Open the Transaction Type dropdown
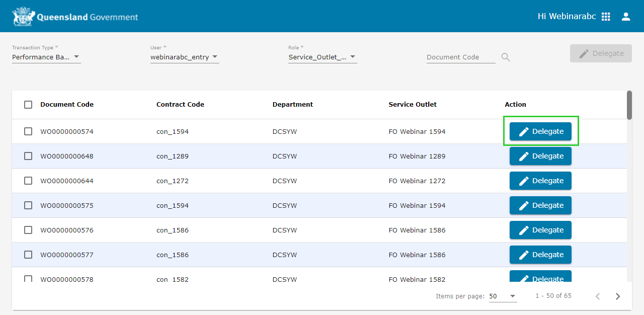This screenshot has width=644, height=315. coord(46,57)
